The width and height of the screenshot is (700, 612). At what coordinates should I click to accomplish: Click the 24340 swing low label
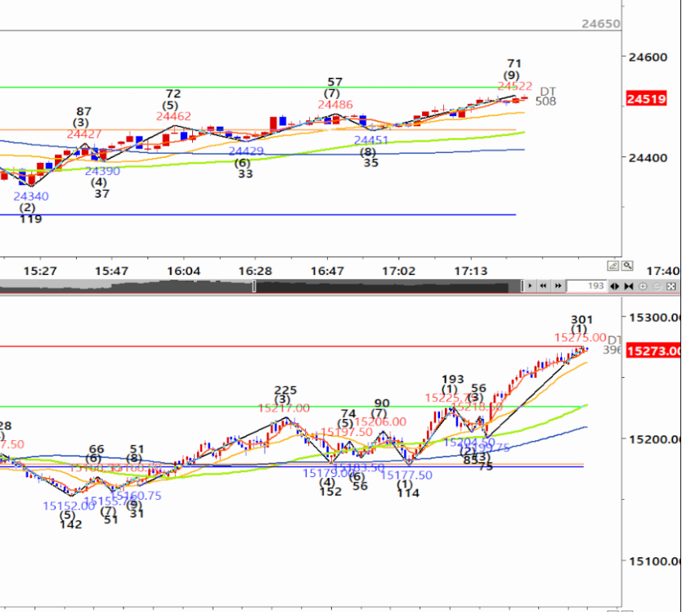coord(30,196)
